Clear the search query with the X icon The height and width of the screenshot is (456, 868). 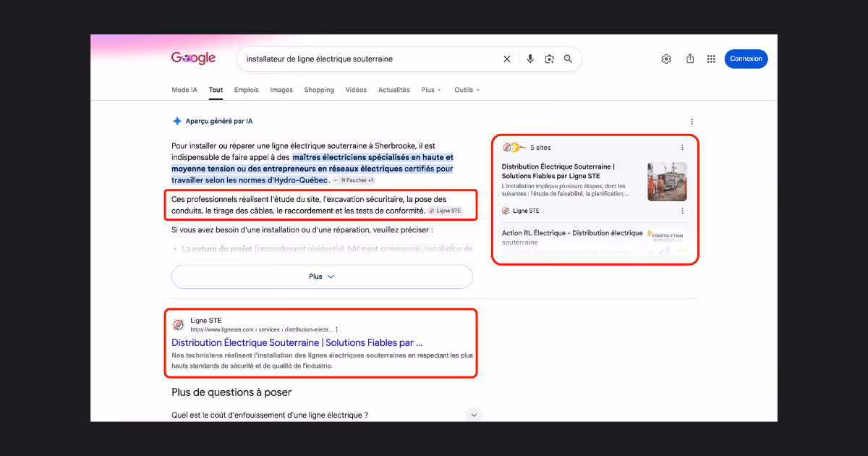(507, 59)
